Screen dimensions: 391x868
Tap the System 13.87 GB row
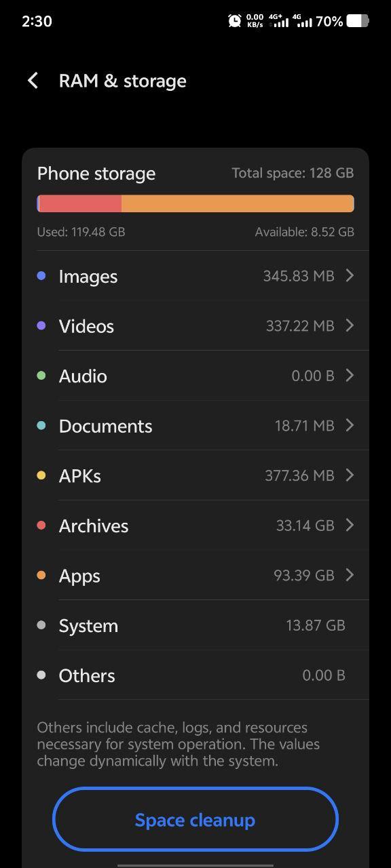pyautogui.click(x=195, y=625)
